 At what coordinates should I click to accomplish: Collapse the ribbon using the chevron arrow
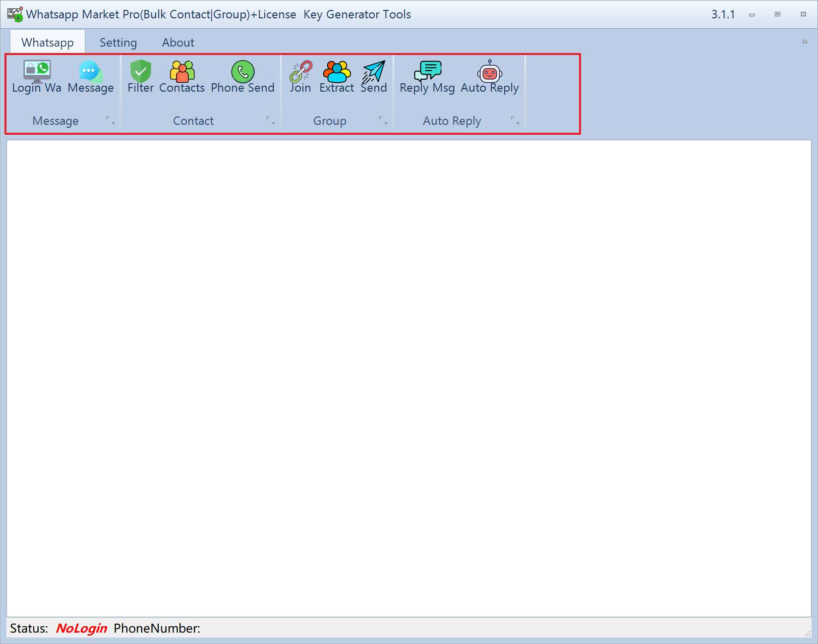click(x=805, y=42)
